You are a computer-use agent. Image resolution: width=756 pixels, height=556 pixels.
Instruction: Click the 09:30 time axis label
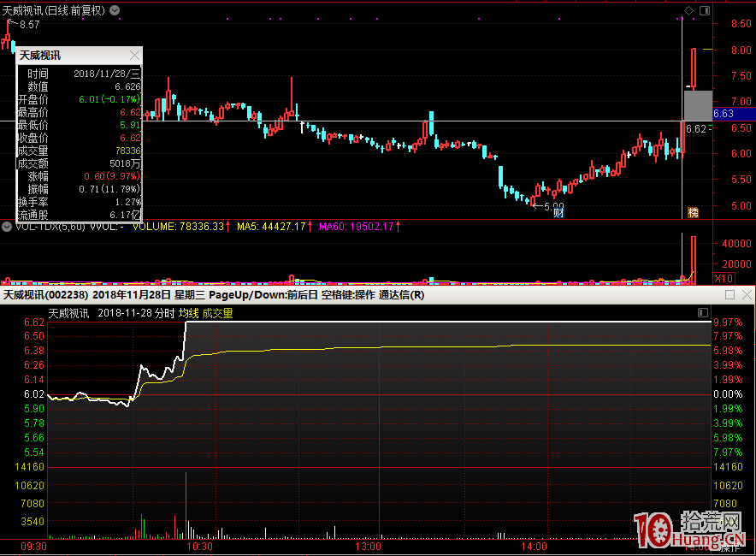33,547
